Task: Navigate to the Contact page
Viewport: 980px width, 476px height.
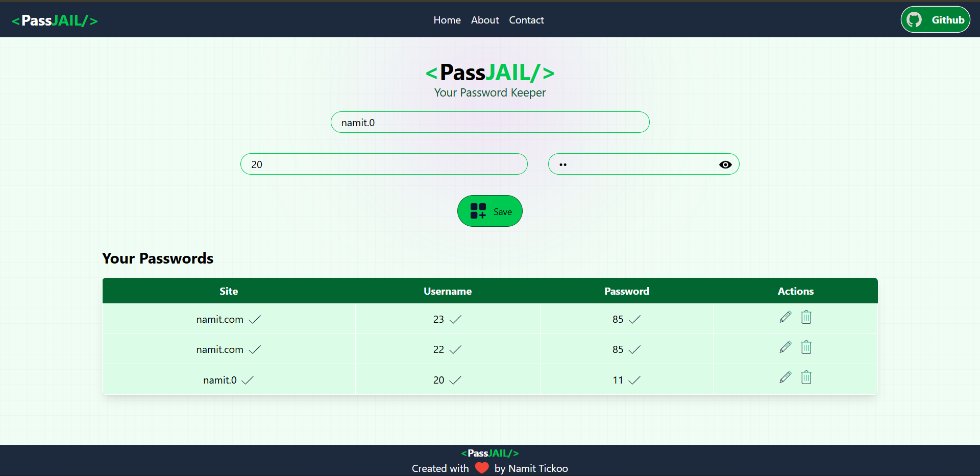Action: [x=526, y=20]
